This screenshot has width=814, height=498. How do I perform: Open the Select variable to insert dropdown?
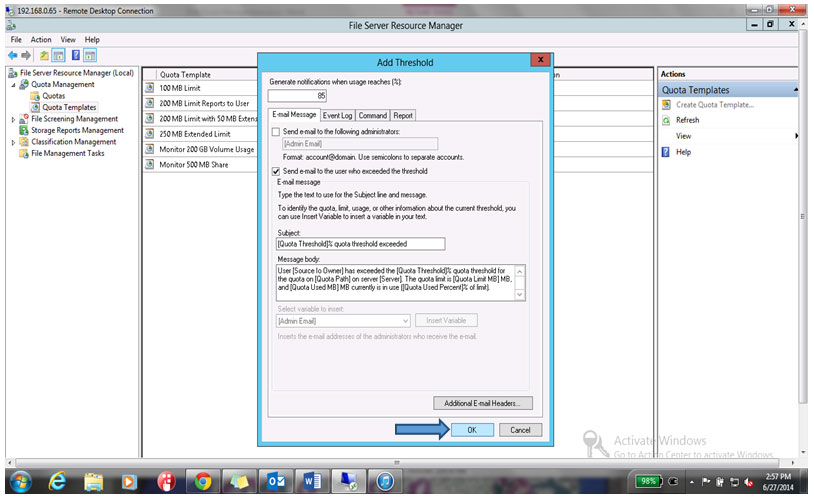click(405, 321)
